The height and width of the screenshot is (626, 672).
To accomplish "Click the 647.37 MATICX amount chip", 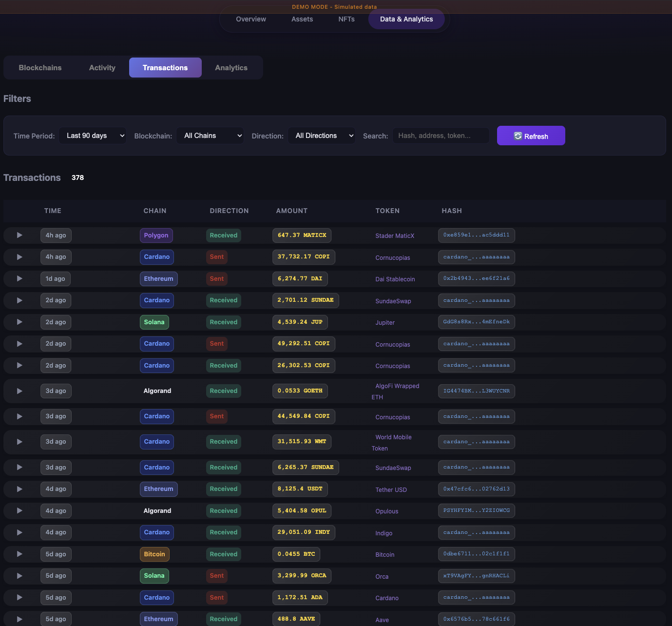I will [302, 235].
